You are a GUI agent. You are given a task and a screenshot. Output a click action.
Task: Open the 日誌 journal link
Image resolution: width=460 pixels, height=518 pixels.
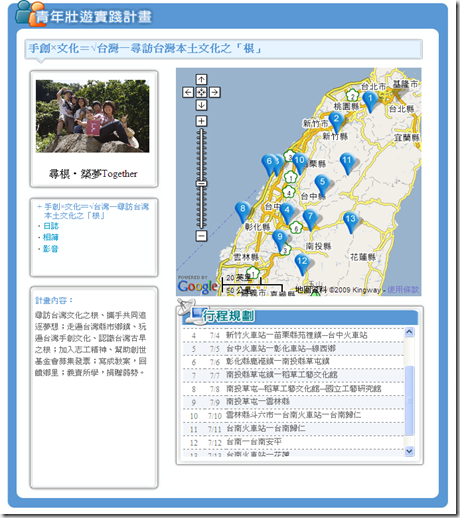pos(51,226)
